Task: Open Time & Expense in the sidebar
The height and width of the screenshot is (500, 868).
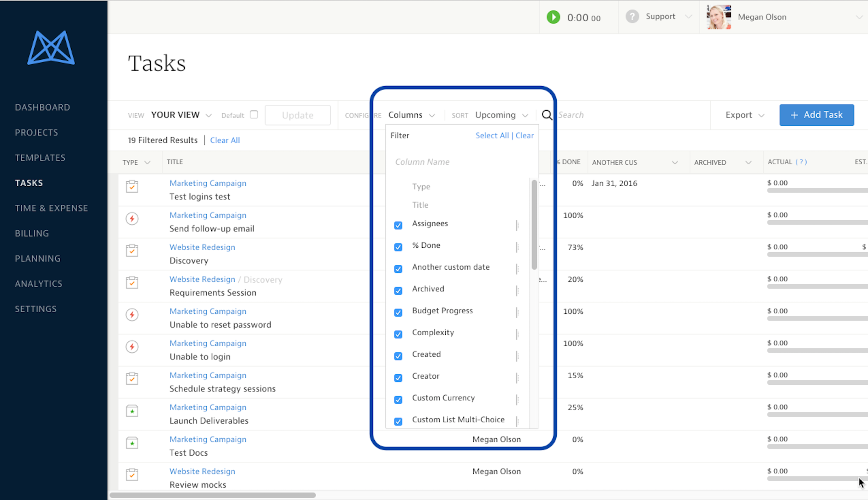Action: (51, 208)
